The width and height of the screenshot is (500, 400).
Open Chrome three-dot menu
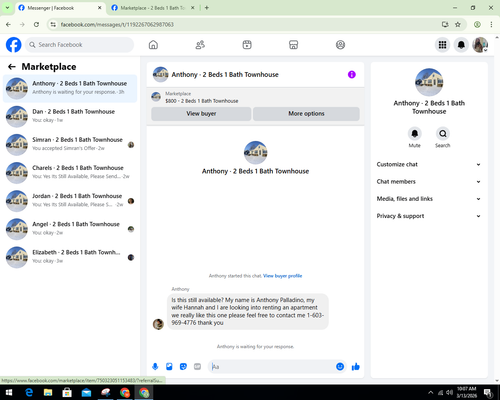[x=491, y=24]
